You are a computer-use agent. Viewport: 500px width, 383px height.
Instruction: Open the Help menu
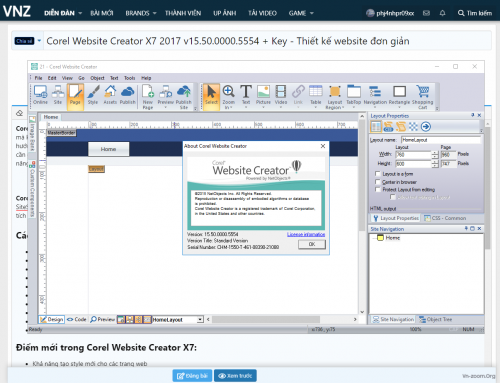pyautogui.click(x=146, y=78)
